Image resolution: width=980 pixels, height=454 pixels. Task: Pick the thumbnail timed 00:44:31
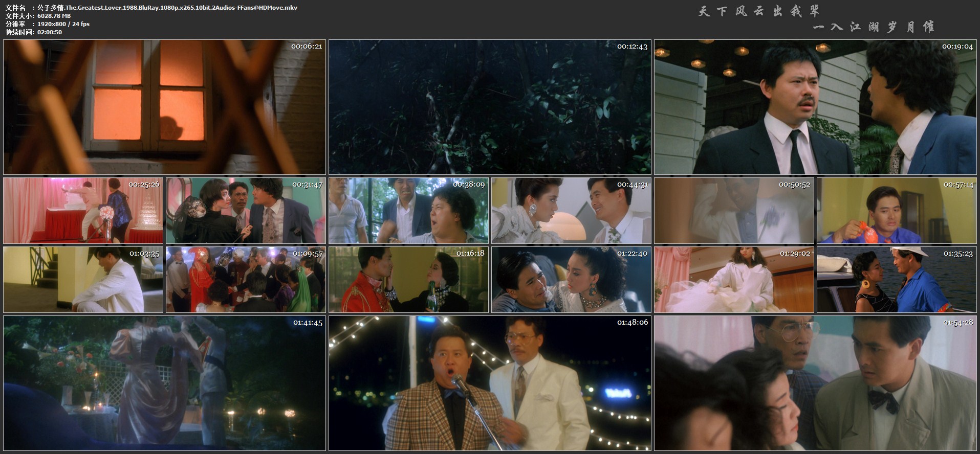571,211
